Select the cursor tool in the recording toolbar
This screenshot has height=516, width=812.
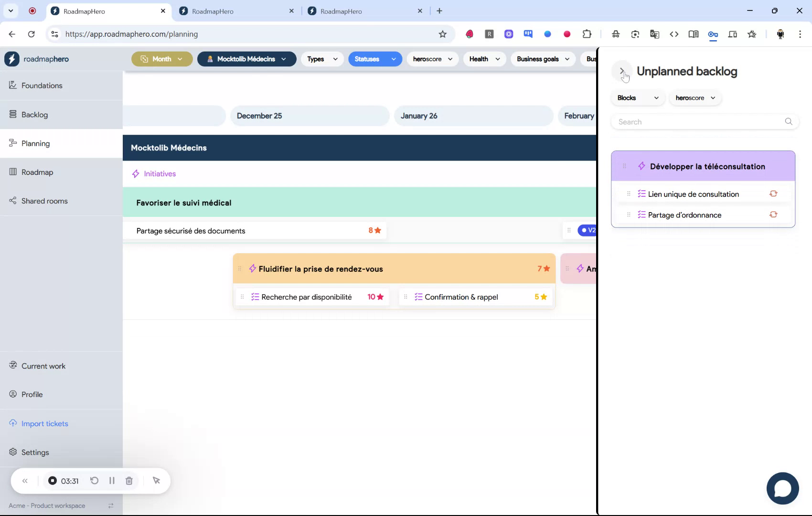pos(156,481)
